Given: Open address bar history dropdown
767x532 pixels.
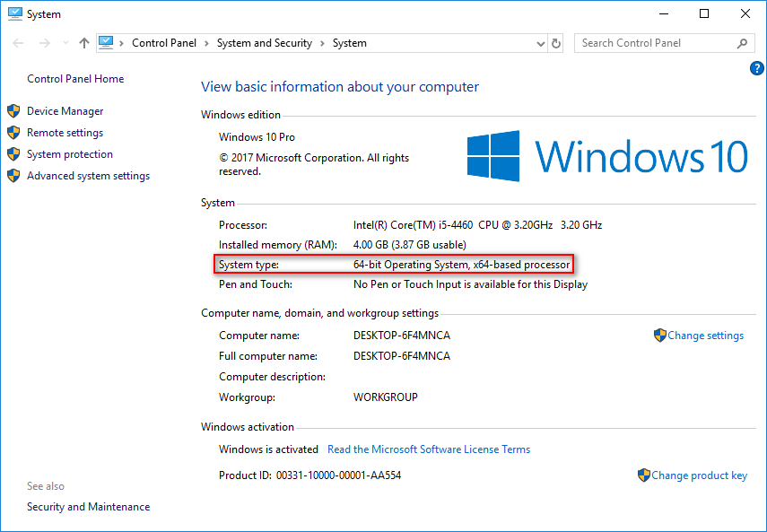Looking at the screenshot, I should 541,44.
